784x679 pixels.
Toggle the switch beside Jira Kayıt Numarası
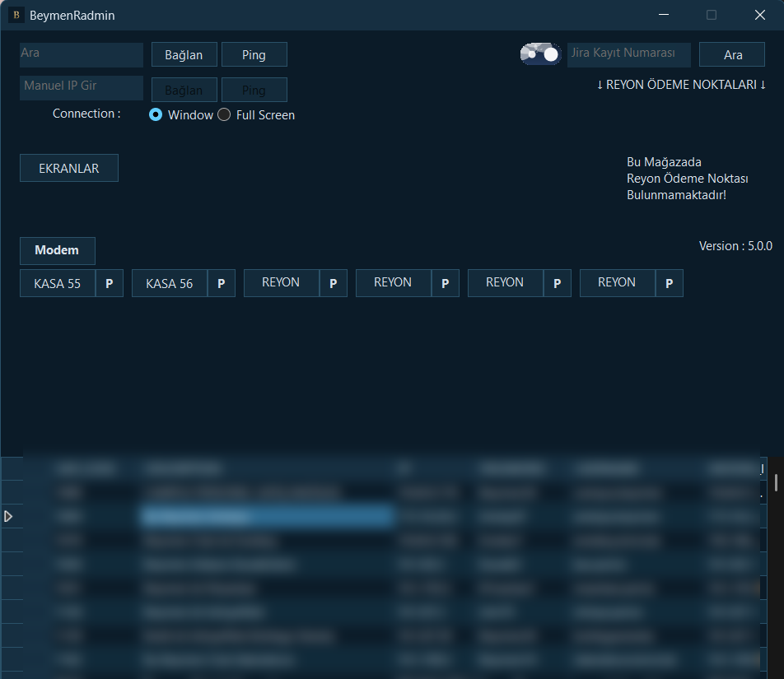(x=540, y=54)
